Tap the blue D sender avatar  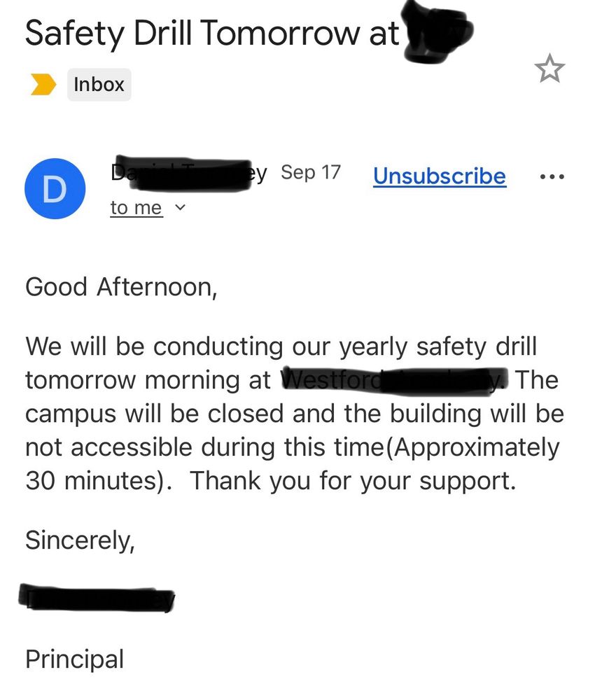tap(55, 188)
